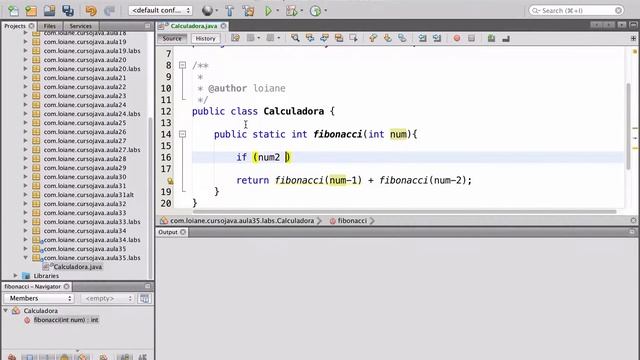Image resolution: width=640 pixels, height=360 pixels.
Task: Click the editor horizontal scrollbar
Action: tap(404, 211)
